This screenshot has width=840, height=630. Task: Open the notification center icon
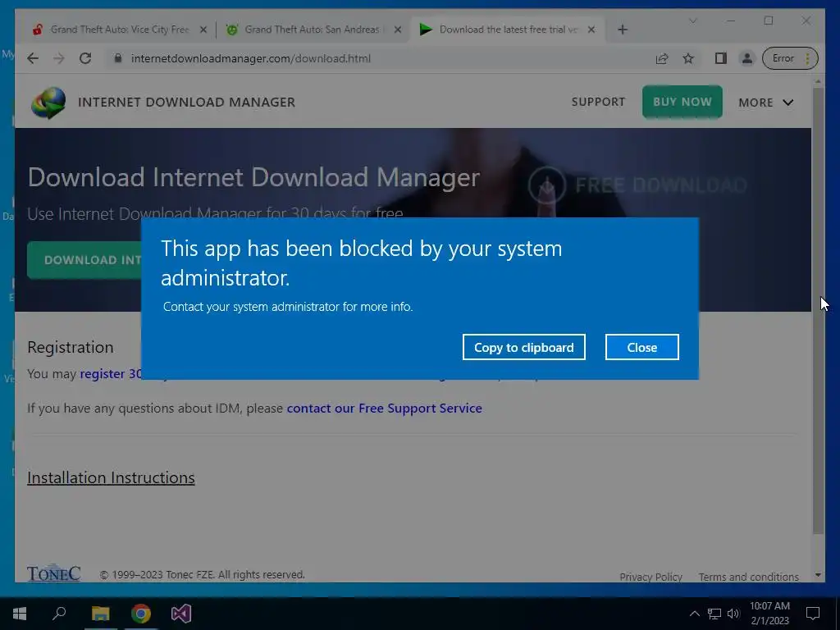(813, 614)
